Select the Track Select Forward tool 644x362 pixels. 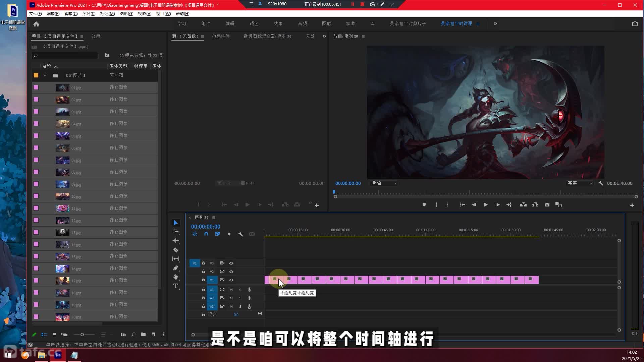[x=176, y=232]
